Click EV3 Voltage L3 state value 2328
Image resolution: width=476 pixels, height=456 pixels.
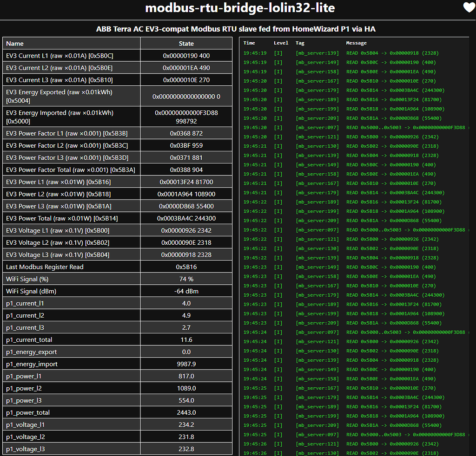[186, 254]
